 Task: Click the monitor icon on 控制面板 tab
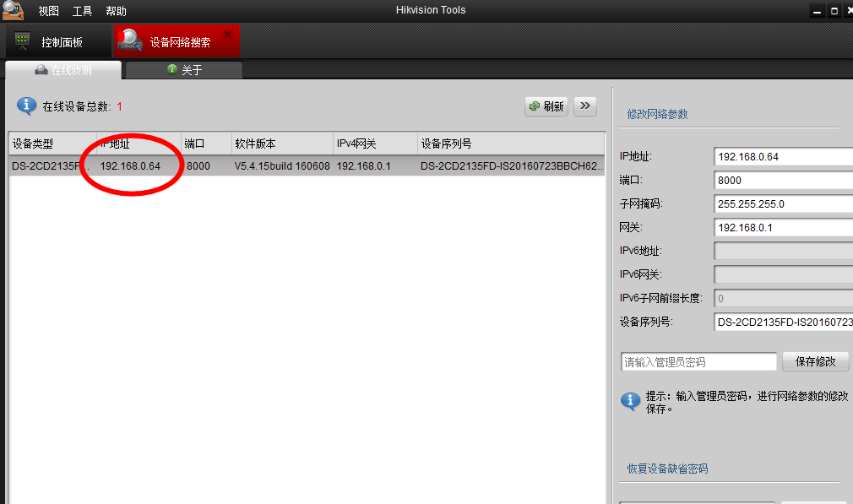[x=22, y=41]
